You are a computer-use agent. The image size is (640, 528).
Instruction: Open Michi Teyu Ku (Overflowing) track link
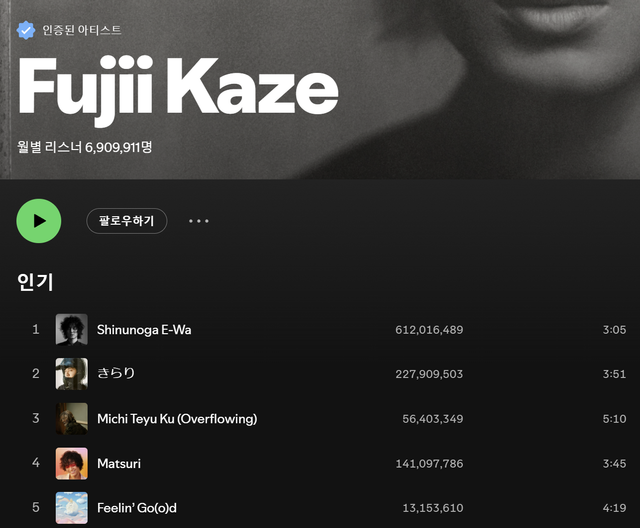tap(177, 419)
